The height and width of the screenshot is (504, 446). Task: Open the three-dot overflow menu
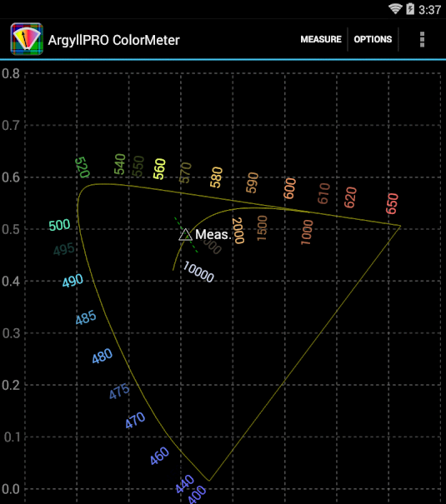click(x=422, y=39)
